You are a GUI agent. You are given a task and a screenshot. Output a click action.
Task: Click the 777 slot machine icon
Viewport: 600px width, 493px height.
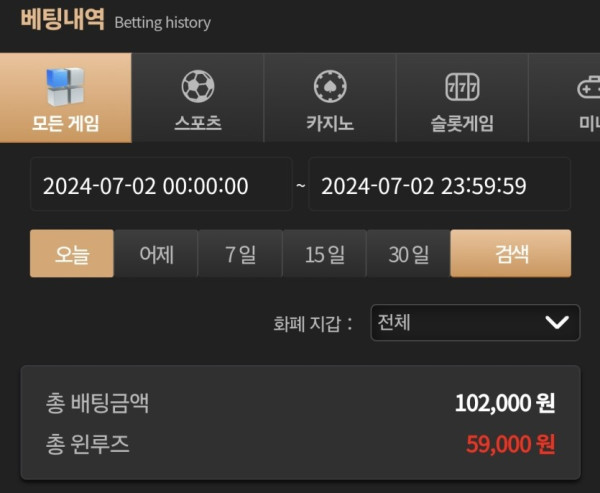coord(462,87)
